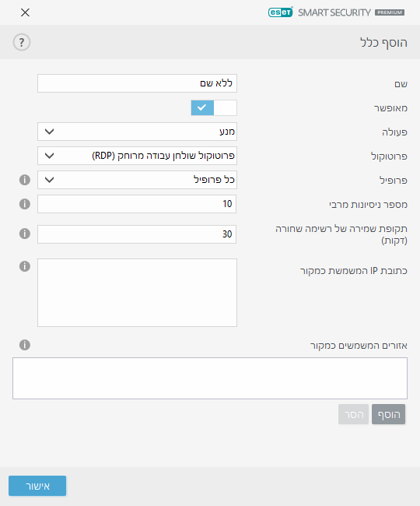Confirm with the אישור button
The width and height of the screenshot is (420, 506).
[37, 486]
